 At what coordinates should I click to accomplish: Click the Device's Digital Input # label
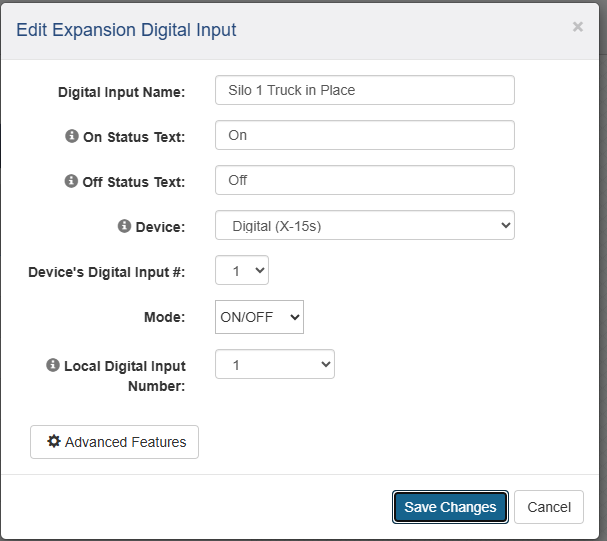pyautogui.click(x=106, y=272)
